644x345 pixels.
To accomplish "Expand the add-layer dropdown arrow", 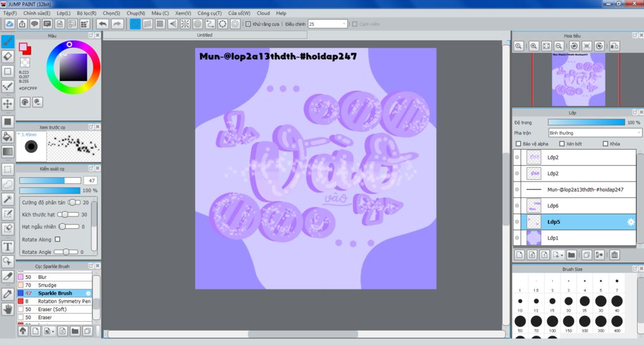I will point(562,255).
